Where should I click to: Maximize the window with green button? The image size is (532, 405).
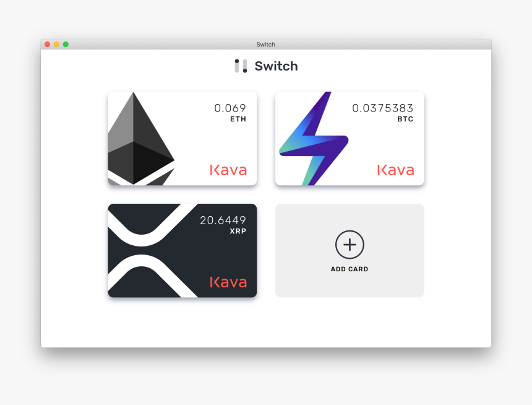pos(66,44)
